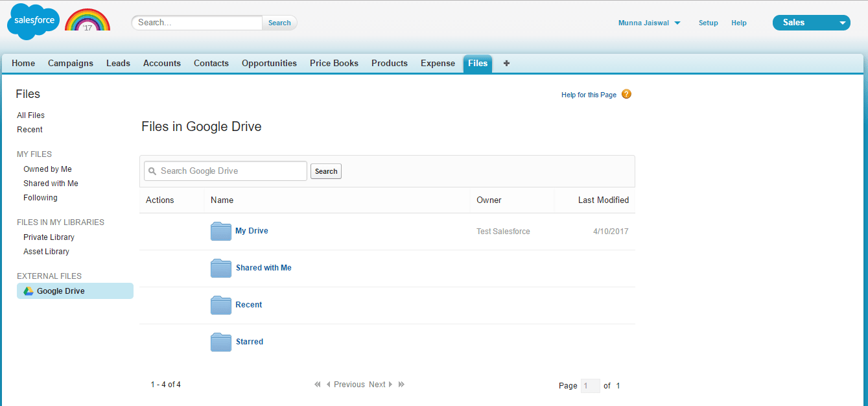Click the My Drive folder icon

pyautogui.click(x=221, y=231)
